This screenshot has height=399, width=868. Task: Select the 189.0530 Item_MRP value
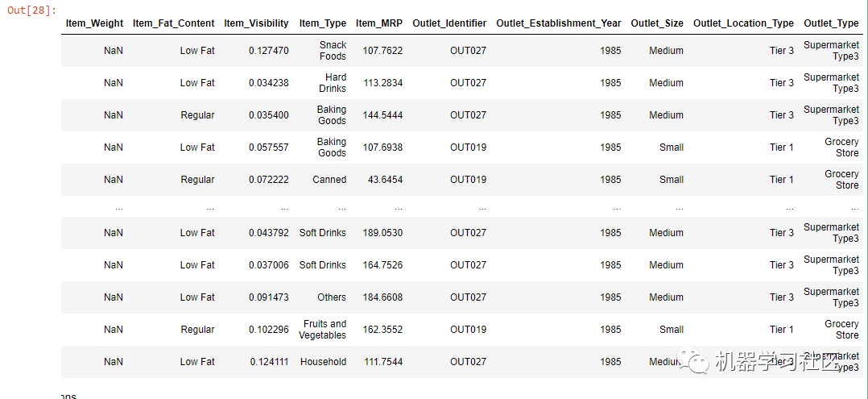click(382, 233)
